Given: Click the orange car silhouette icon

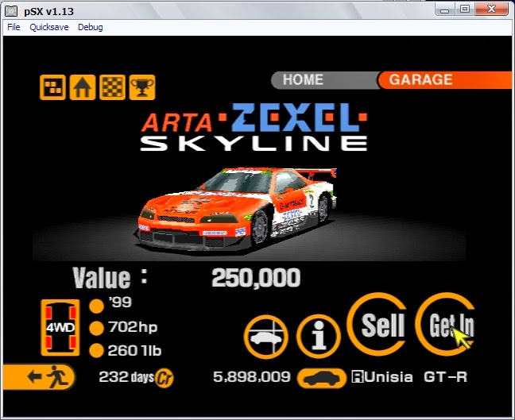Looking at the screenshot, I should coord(322,378).
